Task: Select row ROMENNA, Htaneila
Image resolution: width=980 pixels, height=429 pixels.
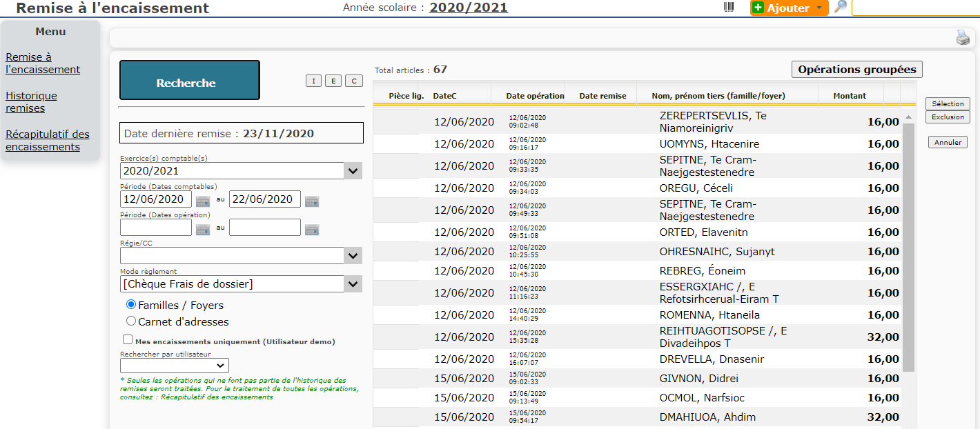Action: tap(637, 315)
